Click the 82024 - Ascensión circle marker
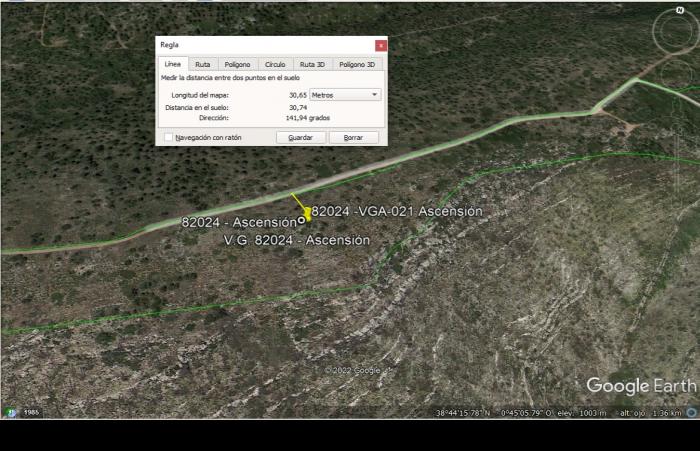 click(301, 220)
